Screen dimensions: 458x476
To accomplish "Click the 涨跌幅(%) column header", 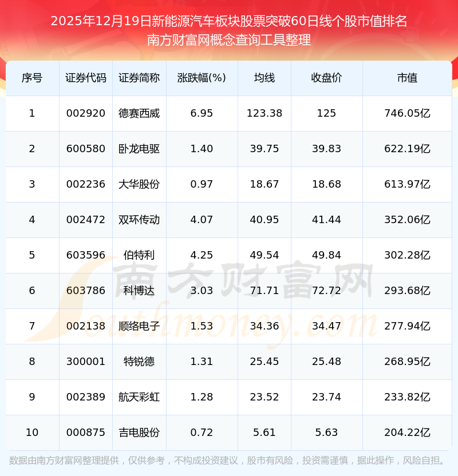I will (202, 78).
